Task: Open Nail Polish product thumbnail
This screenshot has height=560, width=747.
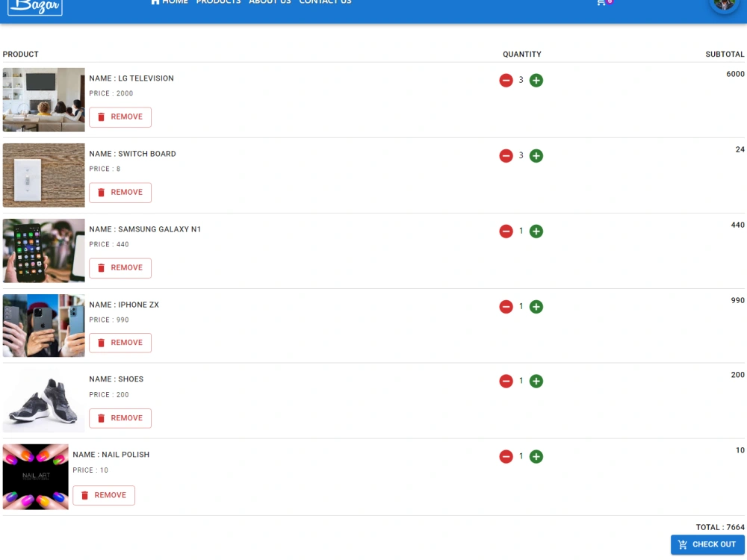Action: click(x=36, y=477)
